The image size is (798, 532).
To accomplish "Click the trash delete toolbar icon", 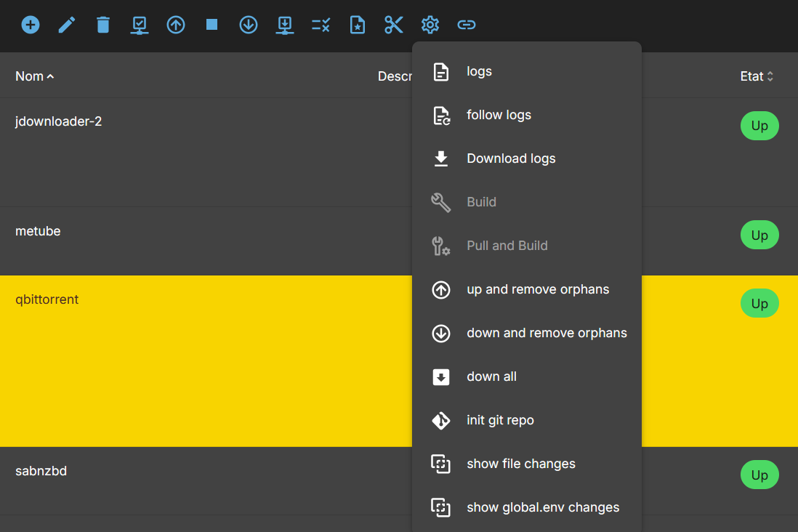I will (103, 25).
